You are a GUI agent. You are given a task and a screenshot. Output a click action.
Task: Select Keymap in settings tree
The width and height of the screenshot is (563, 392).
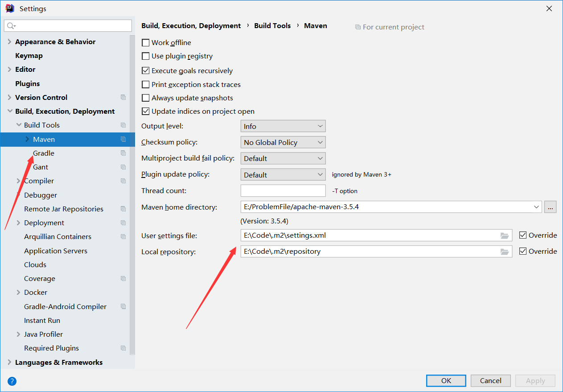tap(29, 56)
